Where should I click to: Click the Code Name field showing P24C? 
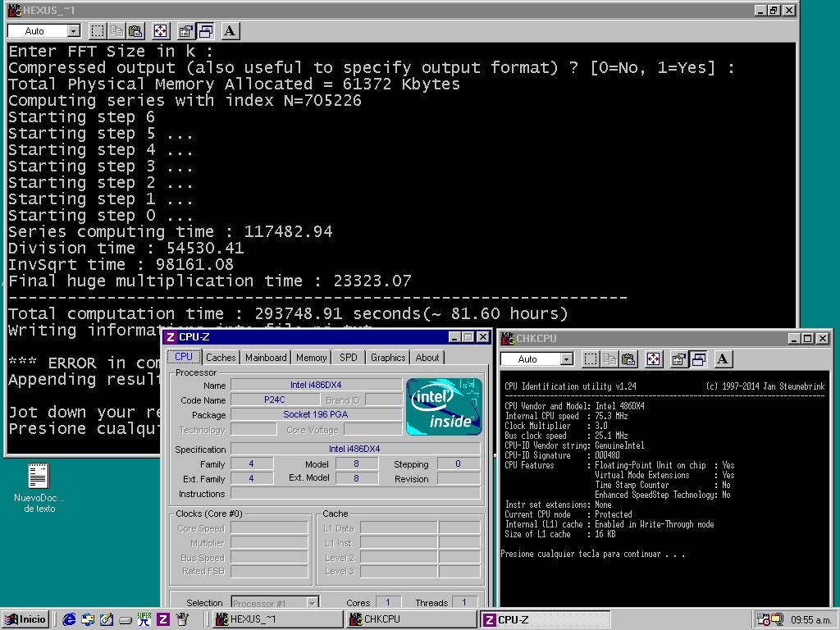[275, 399]
